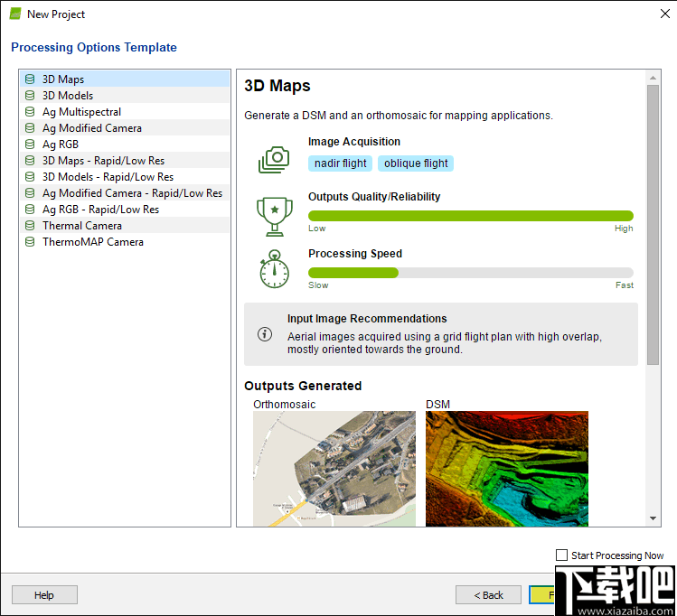The height and width of the screenshot is (616, 677).
Task: Click the vertical scrollbar thumb in description panel
Action: tap(653, 225)
